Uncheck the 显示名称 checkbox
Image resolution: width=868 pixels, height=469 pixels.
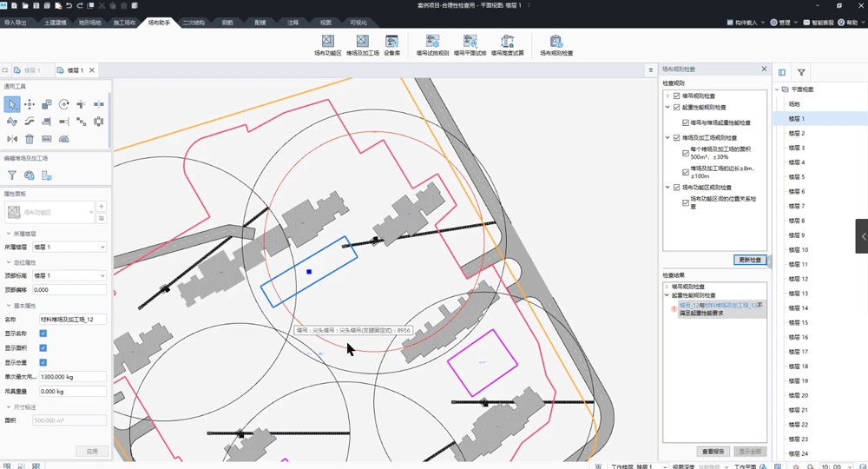tap(43, 334)
